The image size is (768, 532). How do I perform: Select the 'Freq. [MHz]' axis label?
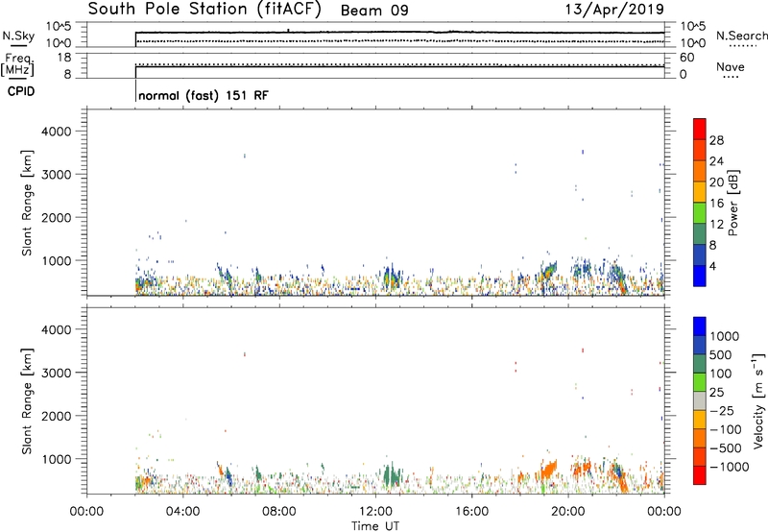coord(17,64)
